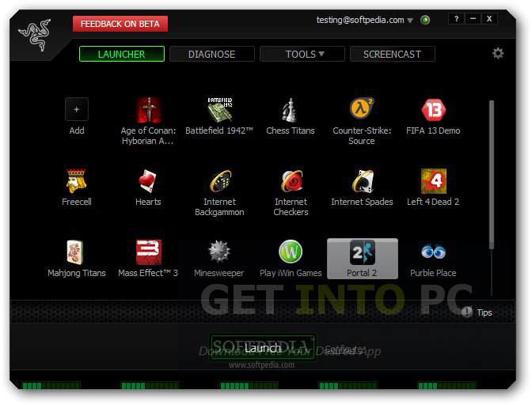This screenshot has width=532, height=405.
Task: Select the Age of Conan game icon
Action: coord(148,110)
